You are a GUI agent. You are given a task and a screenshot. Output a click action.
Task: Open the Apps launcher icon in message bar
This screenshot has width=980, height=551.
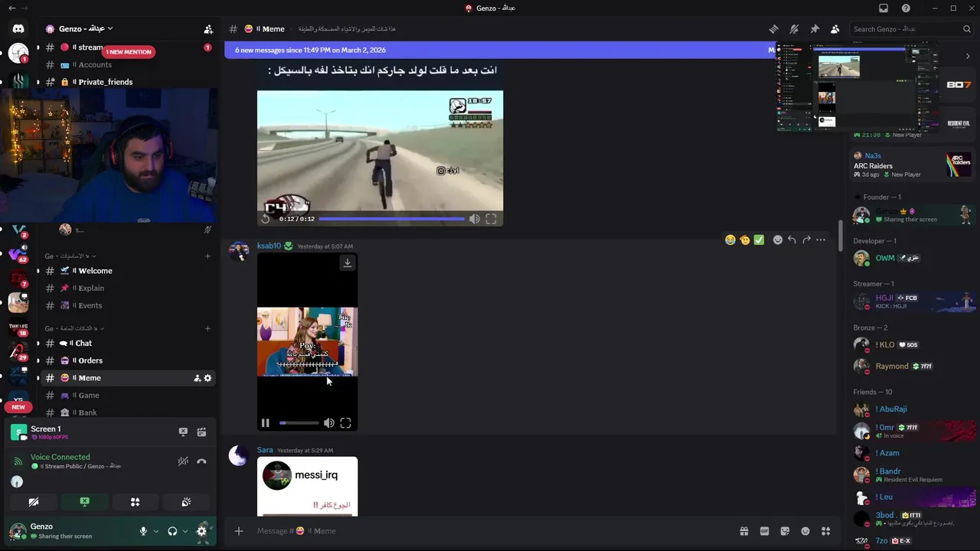pyautogui.click(x=826, y=531)
